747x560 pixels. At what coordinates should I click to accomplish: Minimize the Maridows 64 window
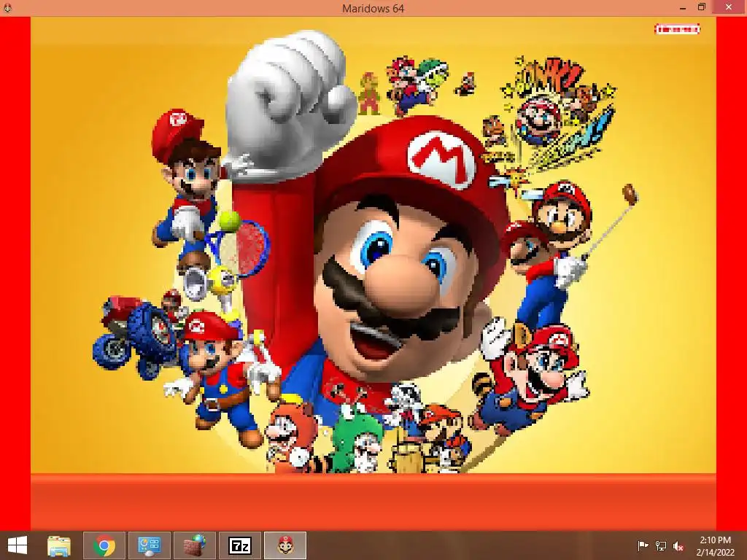click(x=683, y=7)
